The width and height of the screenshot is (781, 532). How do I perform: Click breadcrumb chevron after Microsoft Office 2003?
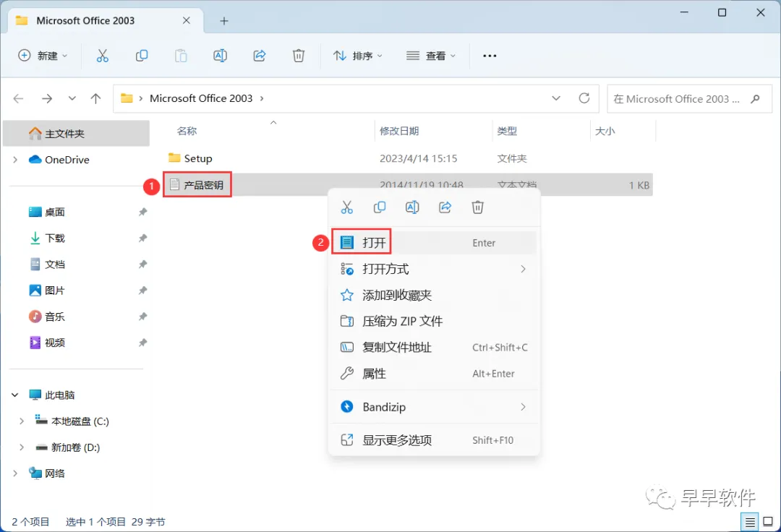point(262,98)
